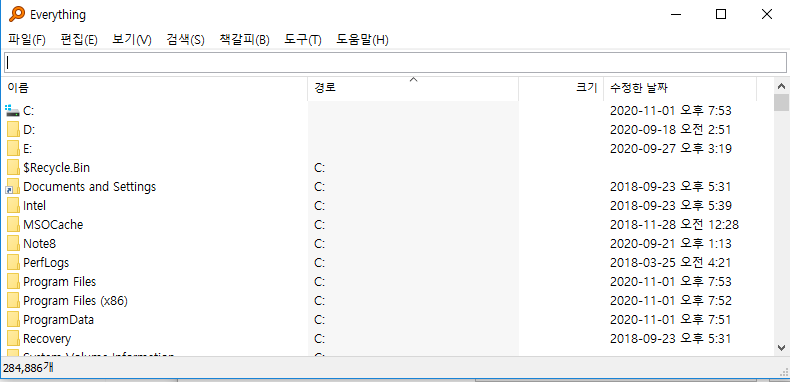Click the Recovery folder icon
The height and width of the screenshot is (382, 790).
pyautogui.click(x=14, y=339)
